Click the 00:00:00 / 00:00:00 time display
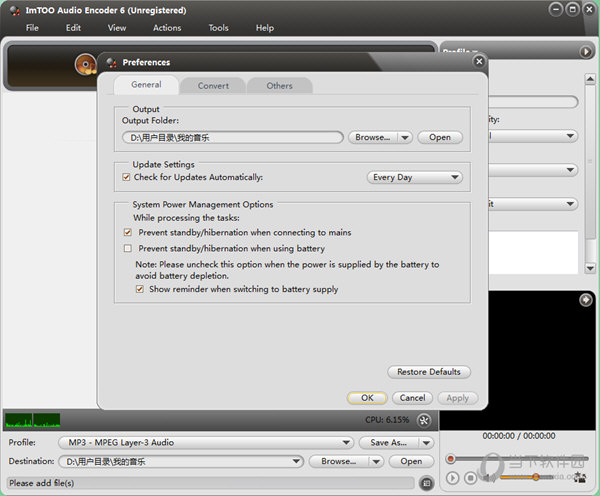Screen dimensions: 600x496 click(x=518, y=436)
